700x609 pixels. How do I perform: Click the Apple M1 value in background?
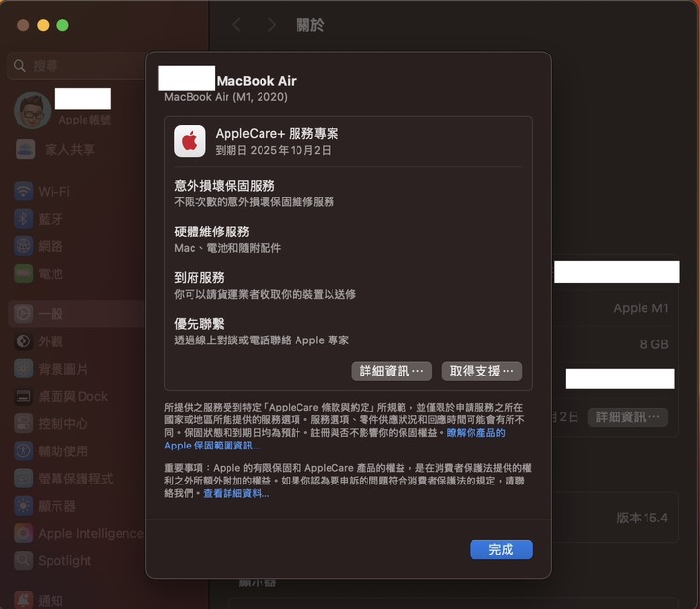(x=641, y=308)
